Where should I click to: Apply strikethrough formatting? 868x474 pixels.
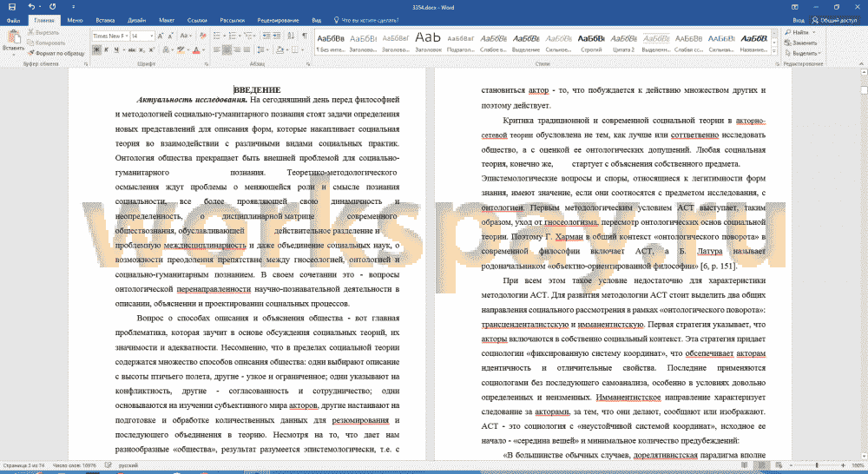click(x=132, y=49)
